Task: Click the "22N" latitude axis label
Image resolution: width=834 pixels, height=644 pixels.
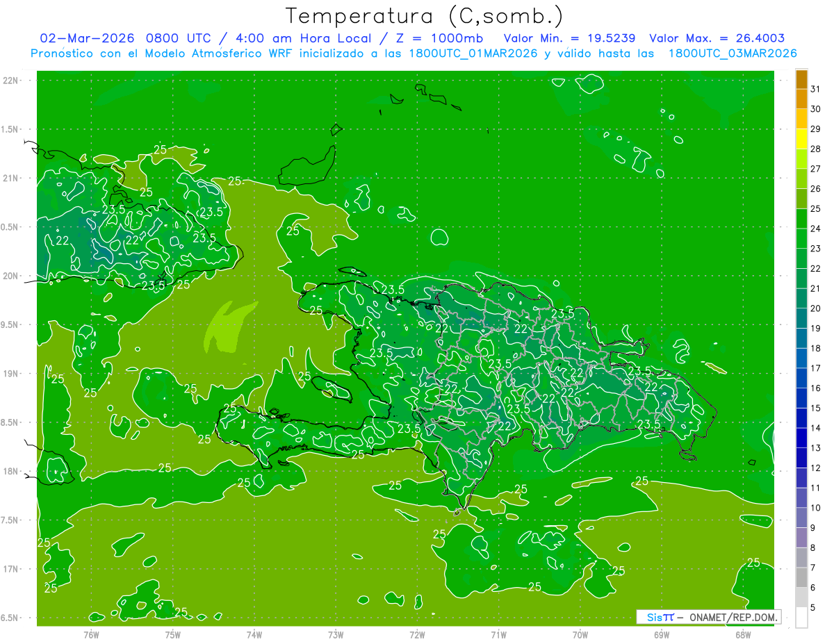Action: (x=10, y=81)
